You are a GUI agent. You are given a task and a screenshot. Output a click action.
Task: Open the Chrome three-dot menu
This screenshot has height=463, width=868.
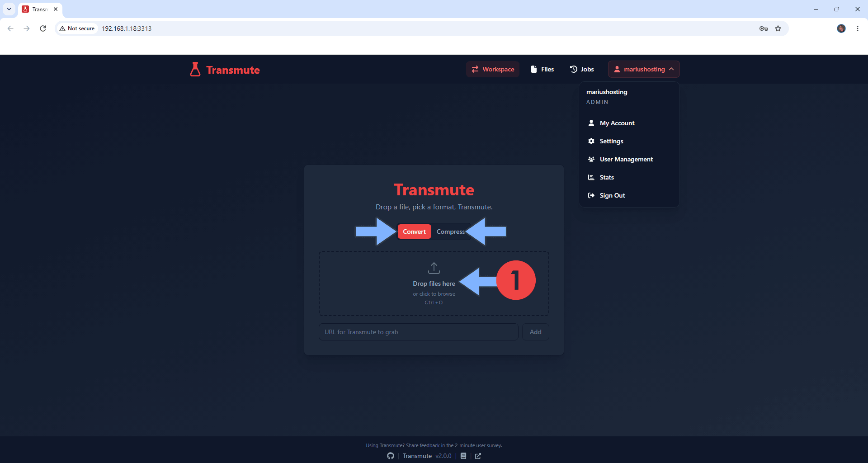[858, 28]
